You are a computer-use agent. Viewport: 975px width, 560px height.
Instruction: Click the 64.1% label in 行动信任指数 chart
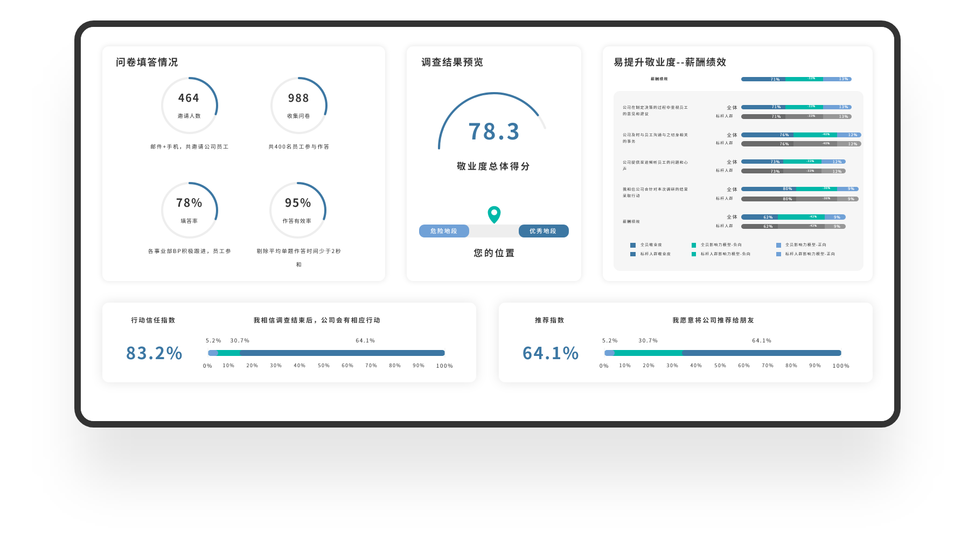click(x=365, y=341)
